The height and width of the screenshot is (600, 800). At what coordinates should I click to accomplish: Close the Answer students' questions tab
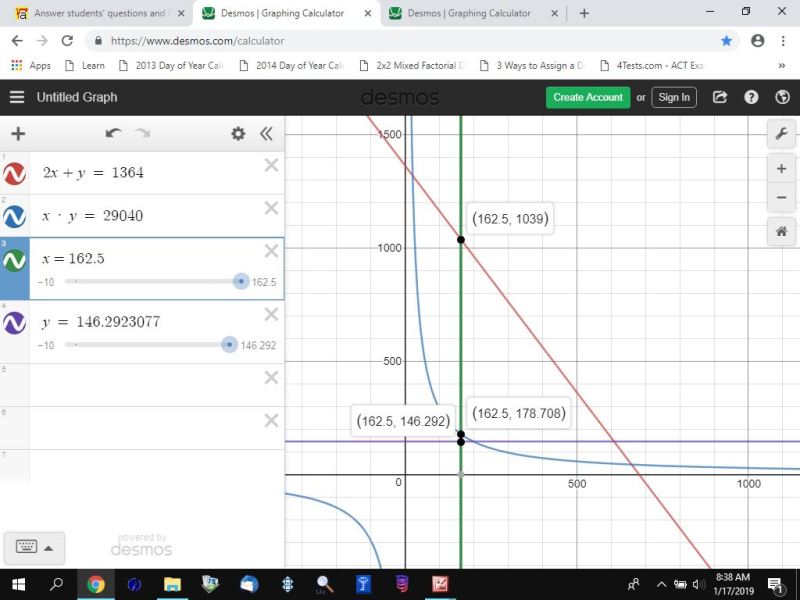point(181,13)
